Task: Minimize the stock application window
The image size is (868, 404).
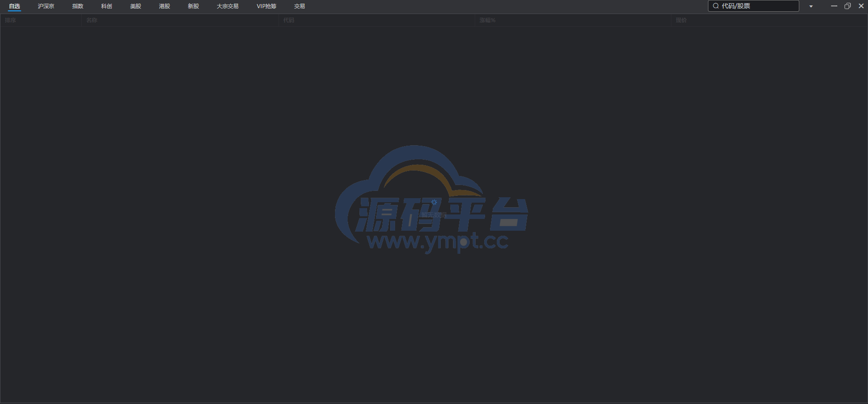Action: (834, 6)
